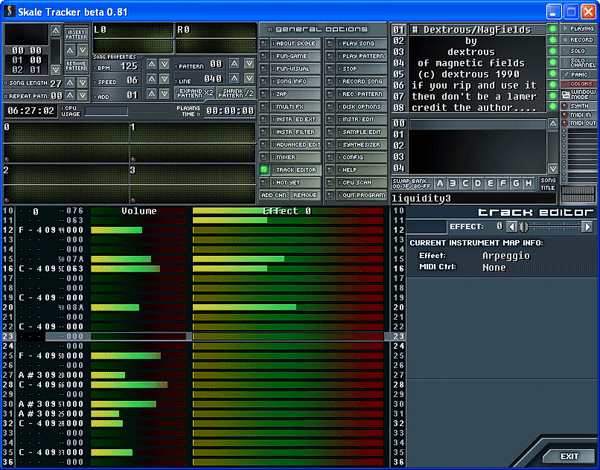
Task: Toggle green LED for instrument 01
Action: pyautogui.click(x=553, y=29)
